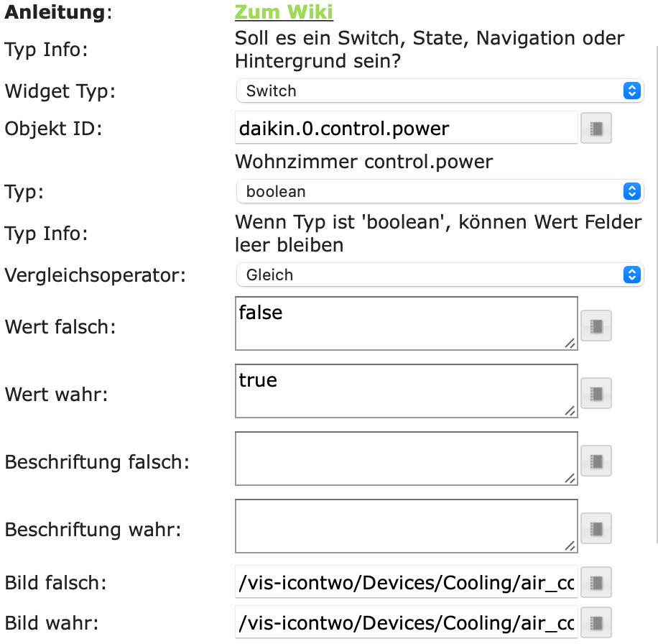
Task: Click the vertical scrollbar at the right edge
Action: pyautogui.click(x=656, y=287)
